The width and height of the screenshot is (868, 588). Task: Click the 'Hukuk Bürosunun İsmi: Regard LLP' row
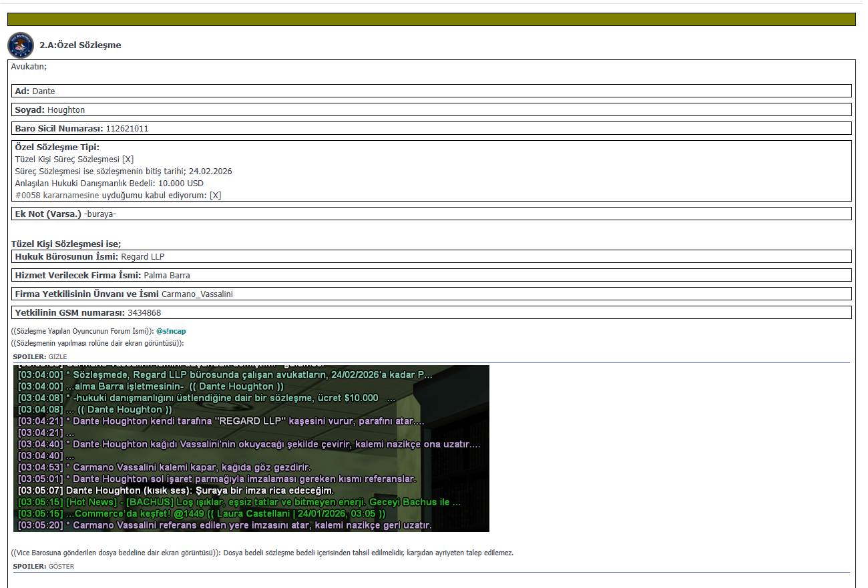(432, 256)
